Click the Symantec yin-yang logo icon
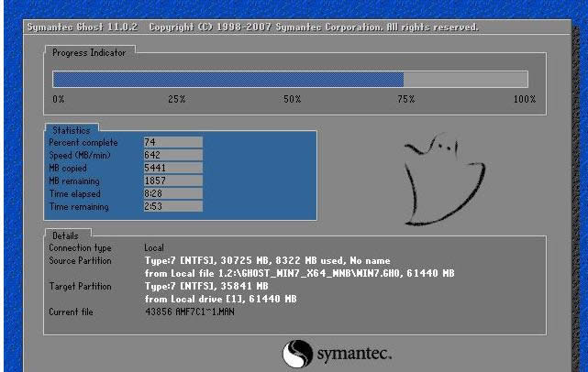588x372 pixels. (298, 354)
